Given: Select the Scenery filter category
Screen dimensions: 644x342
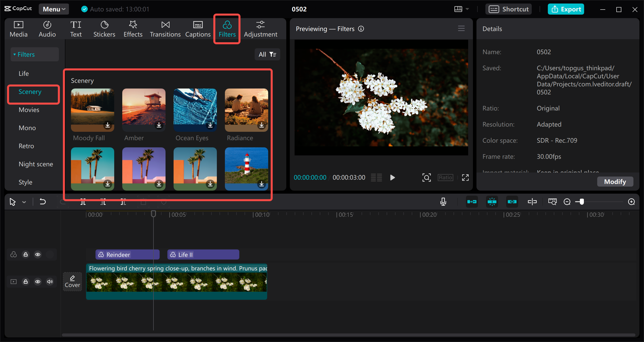Looking at the screenshot, I should click(29, 92).
